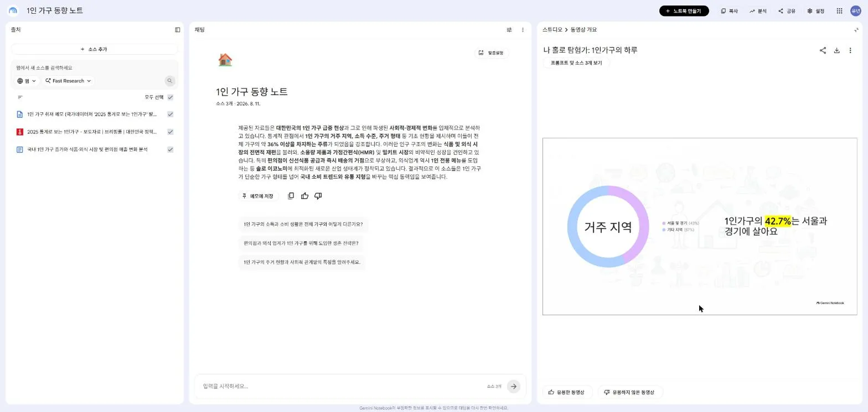Image resolution: width=868 pixels, height=412 pixels.
Task: Select suggestion 1인 가구의 주거 현황과 사회적 관계망
Action: pos(302,262)
